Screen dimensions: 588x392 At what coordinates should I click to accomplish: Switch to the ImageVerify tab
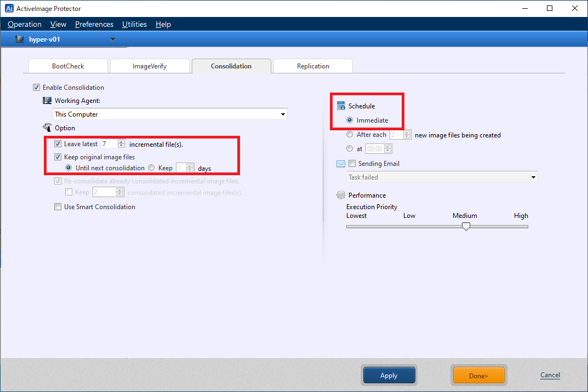click(150, 66)
